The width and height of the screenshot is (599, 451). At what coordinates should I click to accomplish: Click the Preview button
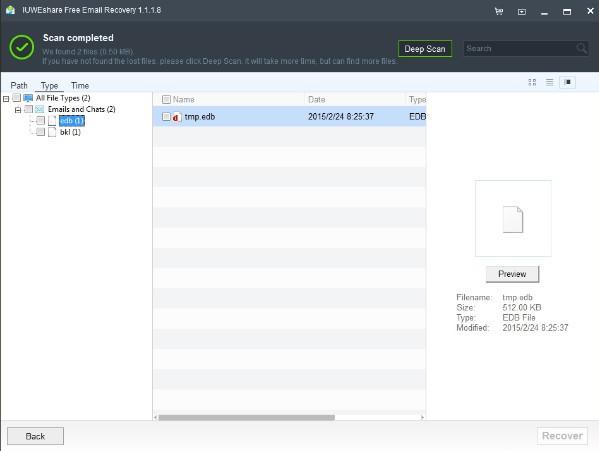coord(512,274)
